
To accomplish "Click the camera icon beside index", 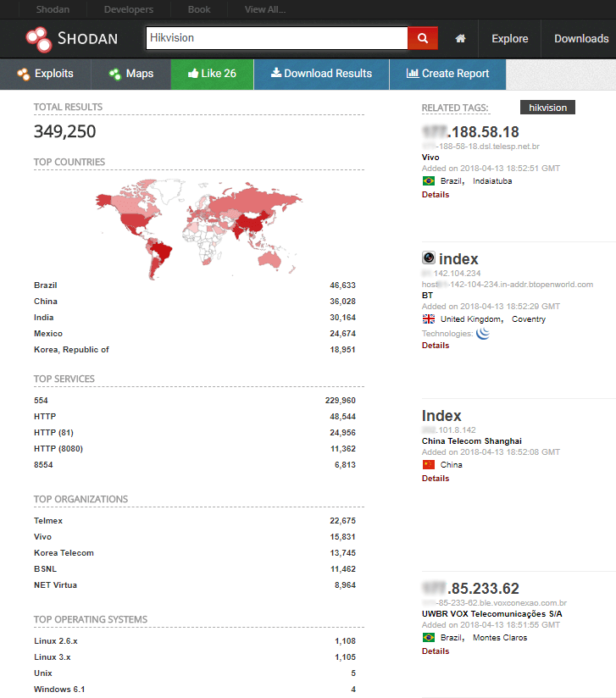I will click(429, 258).
